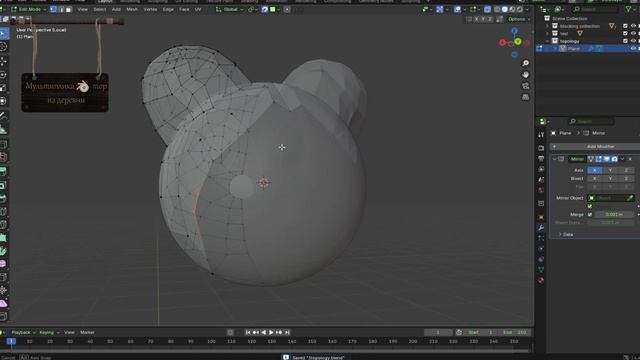Collapse the topology collection in outliner
The height and width of the screenshot is (360, 640).
tap(547, 41)
